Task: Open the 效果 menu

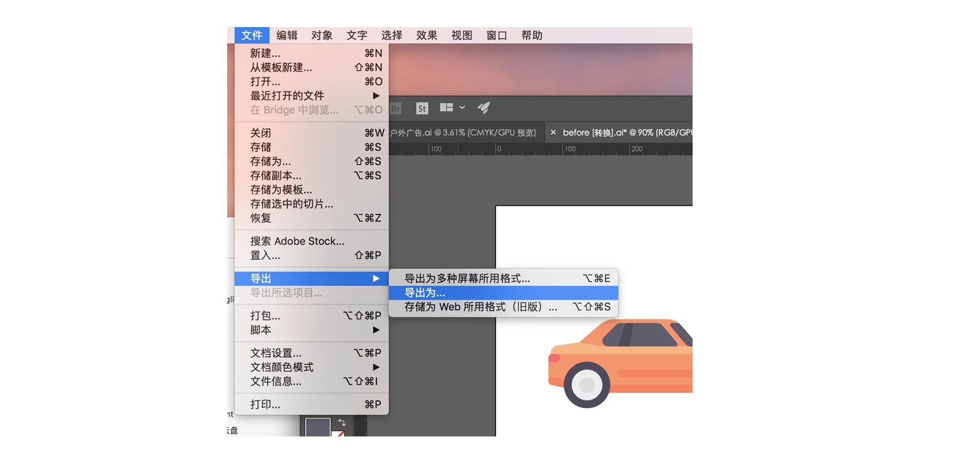Action: tap(426, 35)
